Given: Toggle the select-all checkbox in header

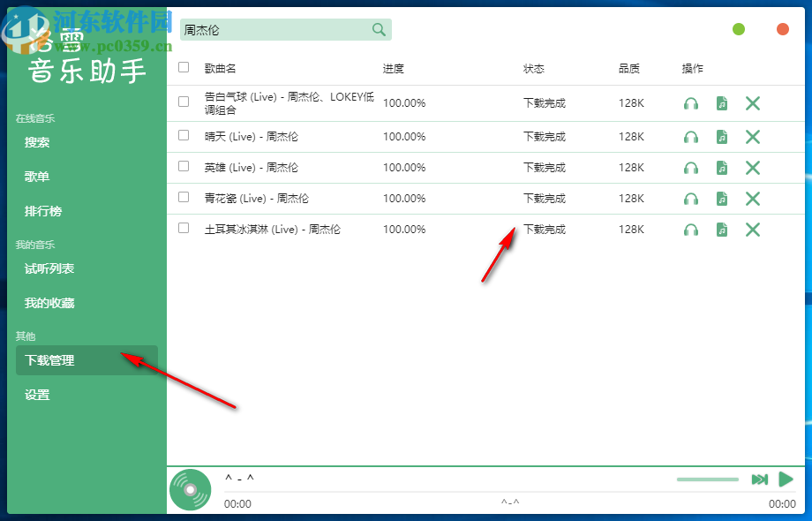Looking at the screenshot, I should pyautogui.click(x=184, y=67).
